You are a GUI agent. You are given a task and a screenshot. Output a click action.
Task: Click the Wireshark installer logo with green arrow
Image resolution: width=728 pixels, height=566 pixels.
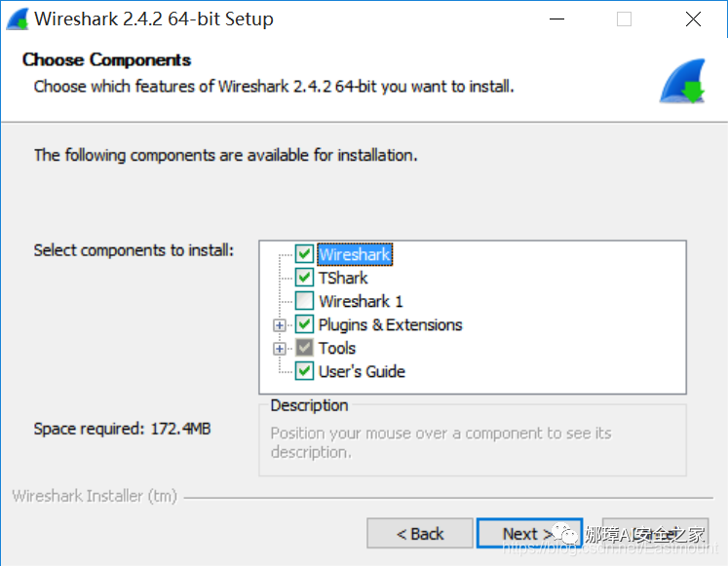tap(682, 81)
